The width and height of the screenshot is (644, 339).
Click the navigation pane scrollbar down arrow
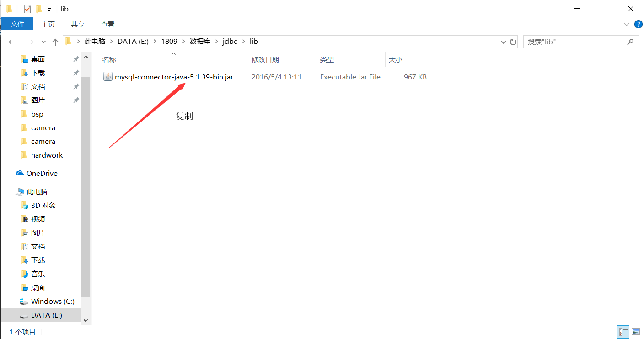[86, 320]
